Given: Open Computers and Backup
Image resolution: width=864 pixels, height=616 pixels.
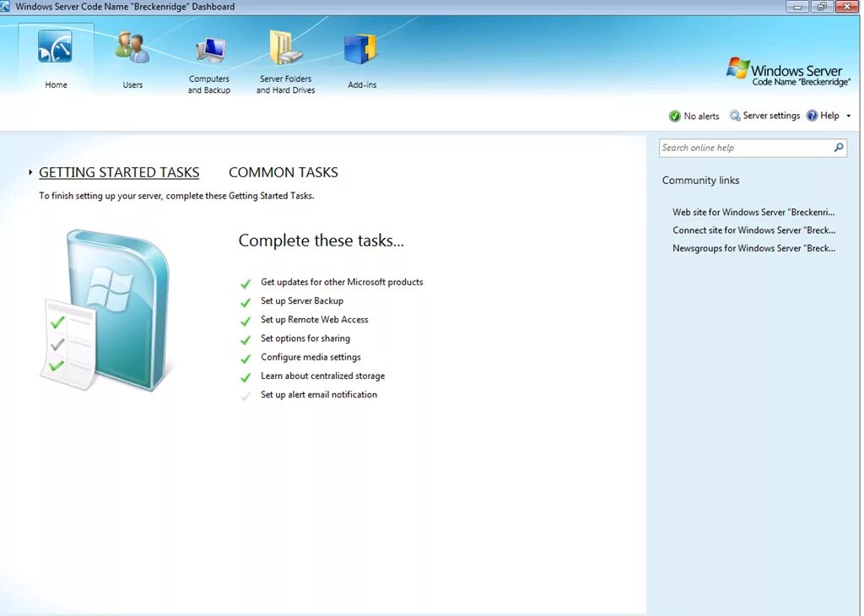Looking at the screenshot, I should 208,59.
